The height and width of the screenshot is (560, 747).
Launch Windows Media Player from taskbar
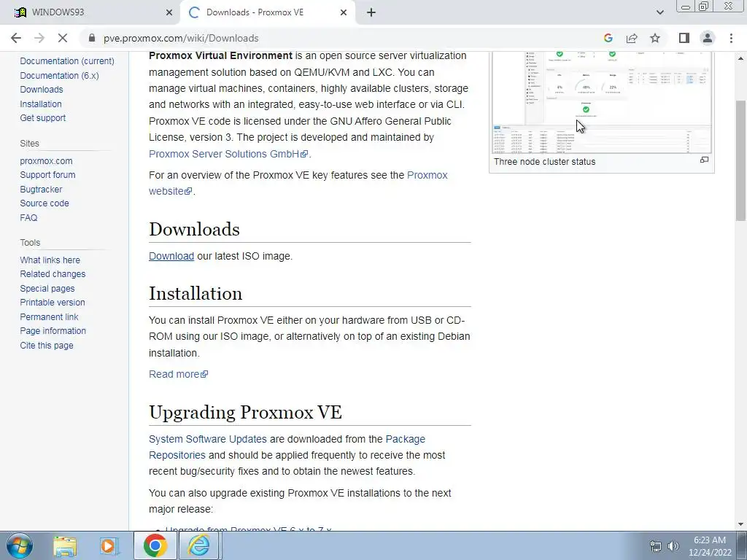(x=109, y=545)
